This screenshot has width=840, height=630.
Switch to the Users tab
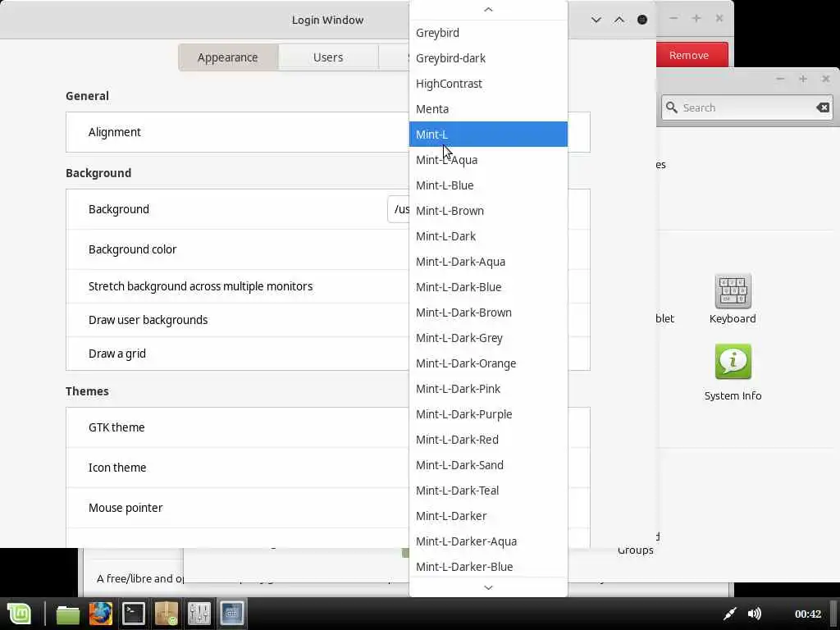[328, 57]
